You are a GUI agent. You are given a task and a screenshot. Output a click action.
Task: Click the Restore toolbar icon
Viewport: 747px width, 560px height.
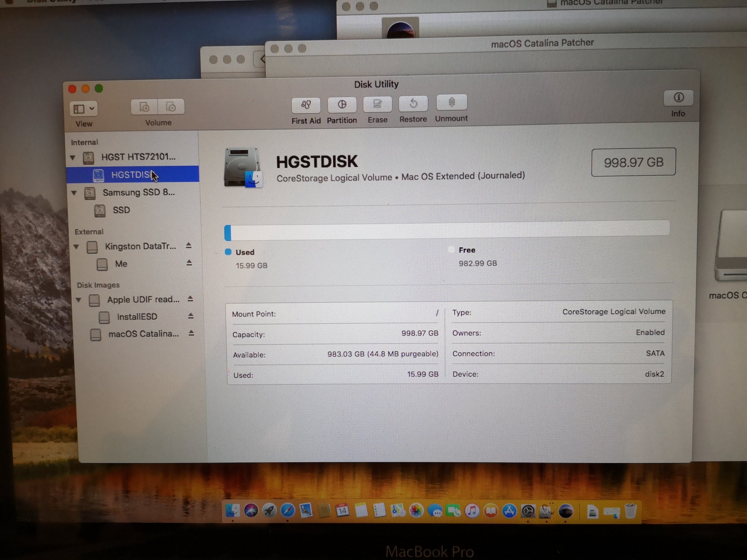(413, 103)
